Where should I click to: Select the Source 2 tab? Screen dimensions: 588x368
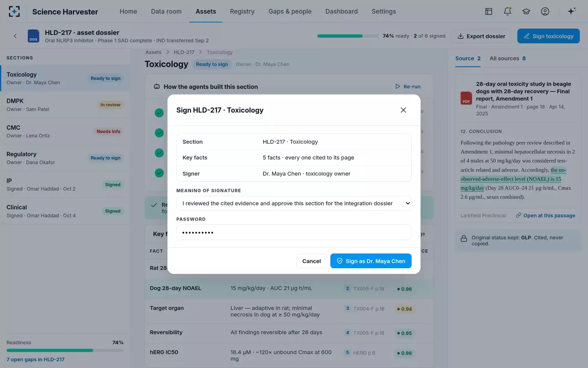pyautogui.click(x=468, y=58)
